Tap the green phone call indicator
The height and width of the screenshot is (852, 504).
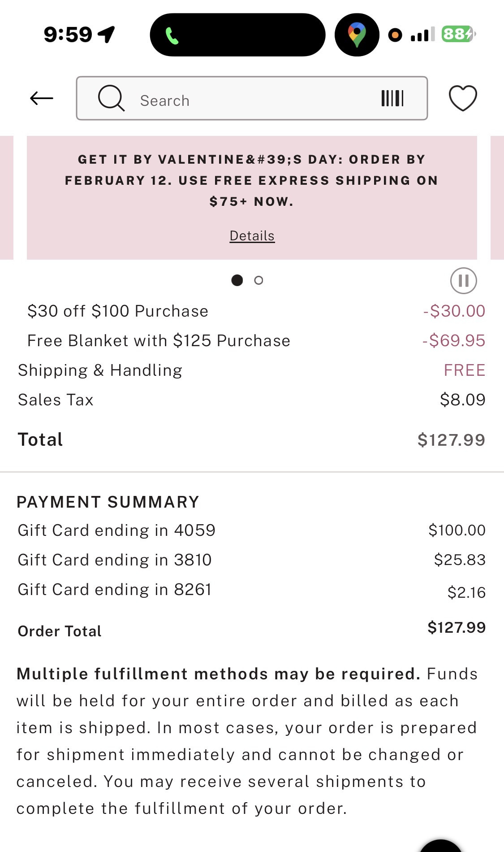point(172,35)
